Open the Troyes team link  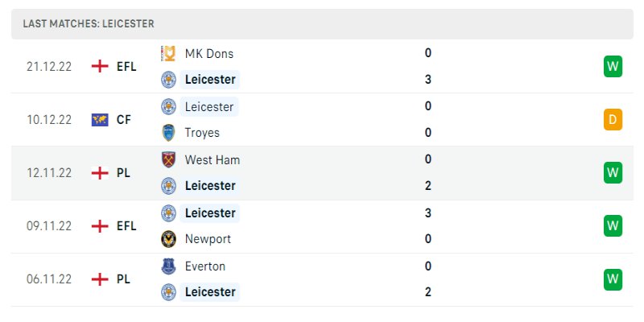[x=201, y=133]
